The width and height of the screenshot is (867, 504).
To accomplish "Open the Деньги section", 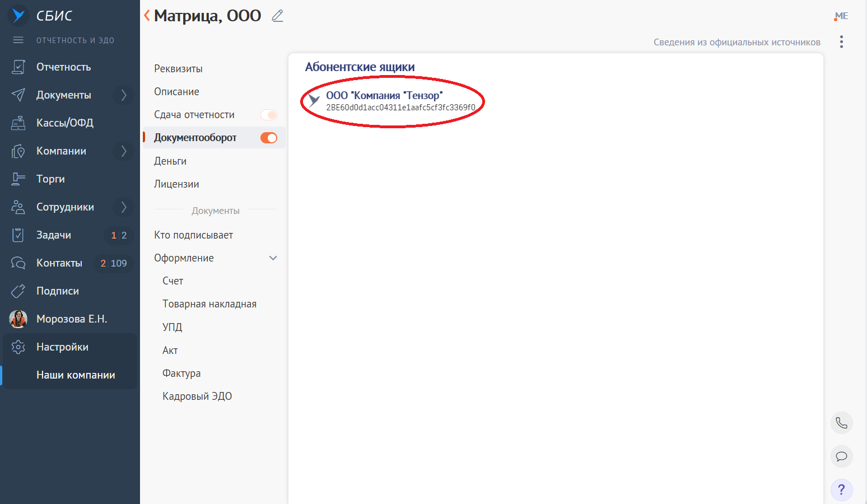I will coord(170,161).
